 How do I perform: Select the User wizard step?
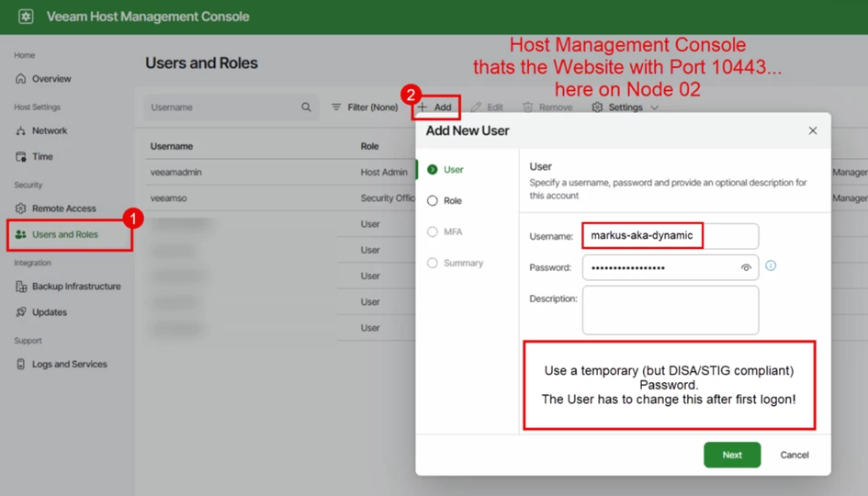454,169
